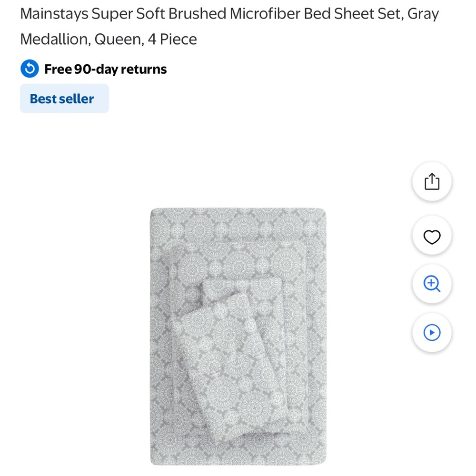The height and width of the screenshot is (476, 476).
Task: Click the blue circular returns icon
Action: point(29,69)
